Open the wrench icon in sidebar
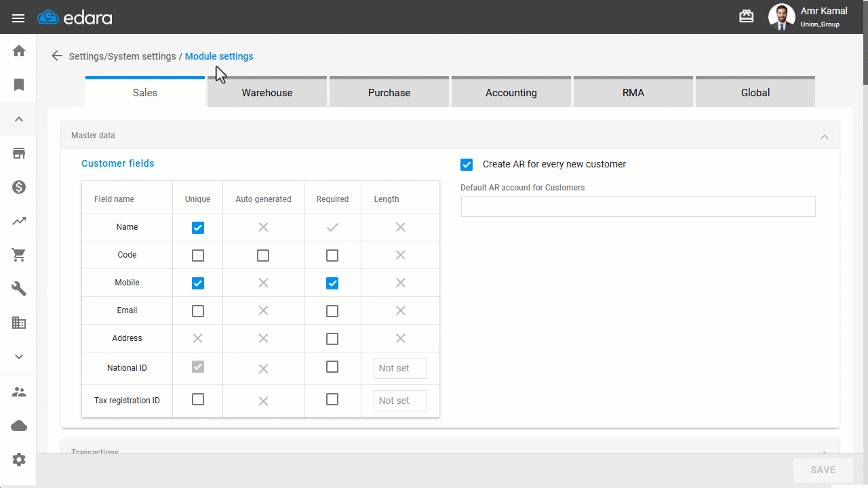The height and width of the screenshot is (488, 868). coord(19,289)
